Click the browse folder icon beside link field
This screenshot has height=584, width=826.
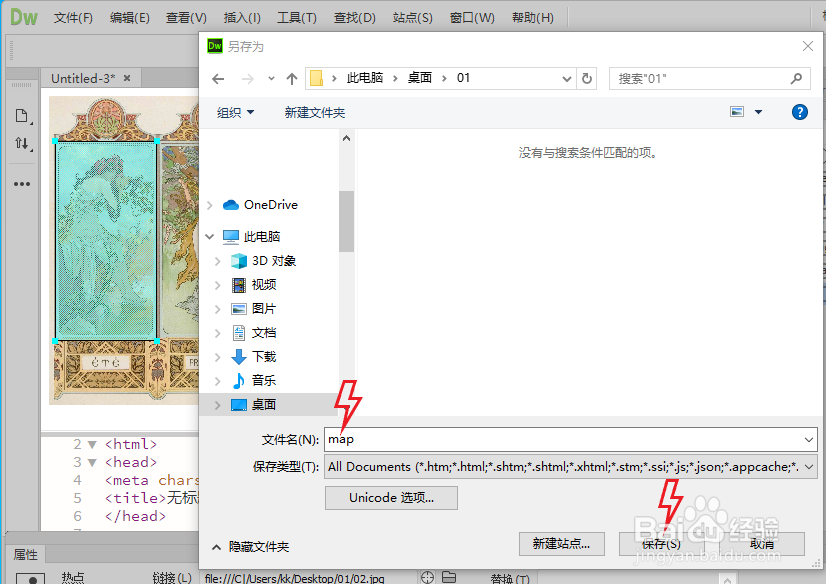coord(449,577)
